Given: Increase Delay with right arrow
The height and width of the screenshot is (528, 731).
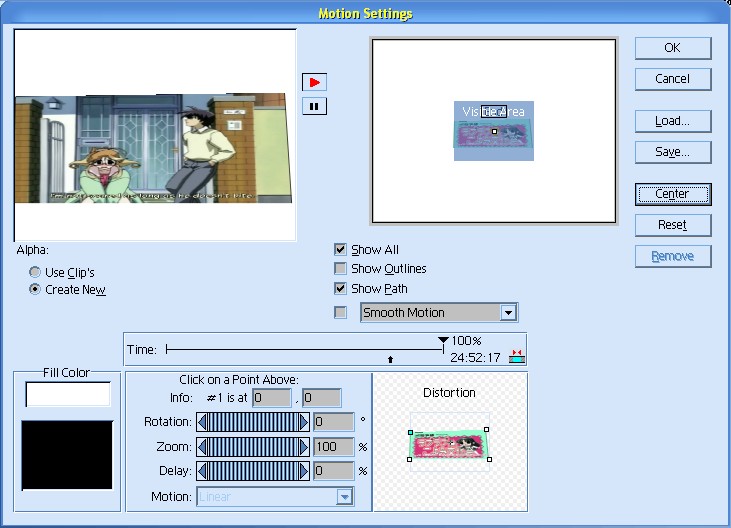Looking at the screenshot, I should [x=304, y=471].
